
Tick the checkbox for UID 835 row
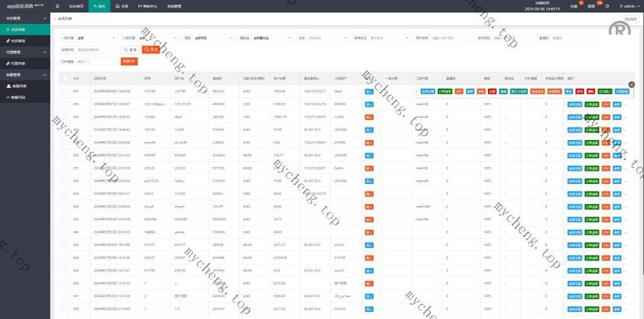pos(64,117)
